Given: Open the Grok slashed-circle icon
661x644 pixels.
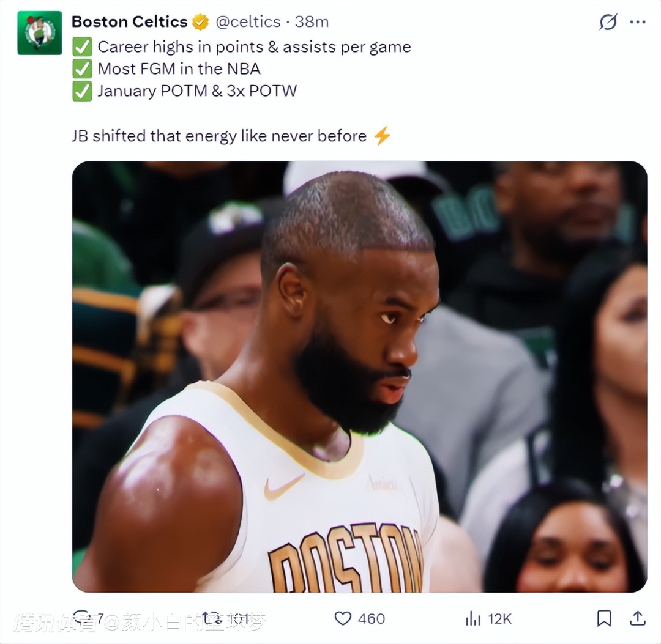Looking at the screenshot, I should (608, 22).
